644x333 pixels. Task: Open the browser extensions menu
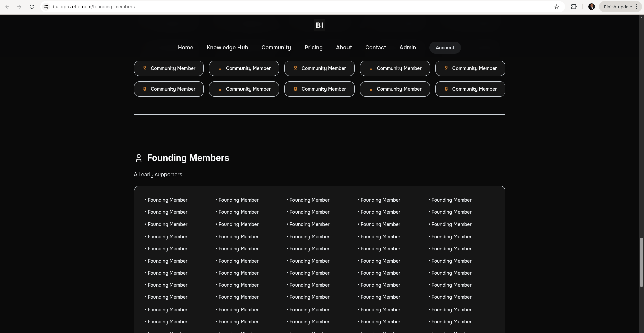coord(574,7)
